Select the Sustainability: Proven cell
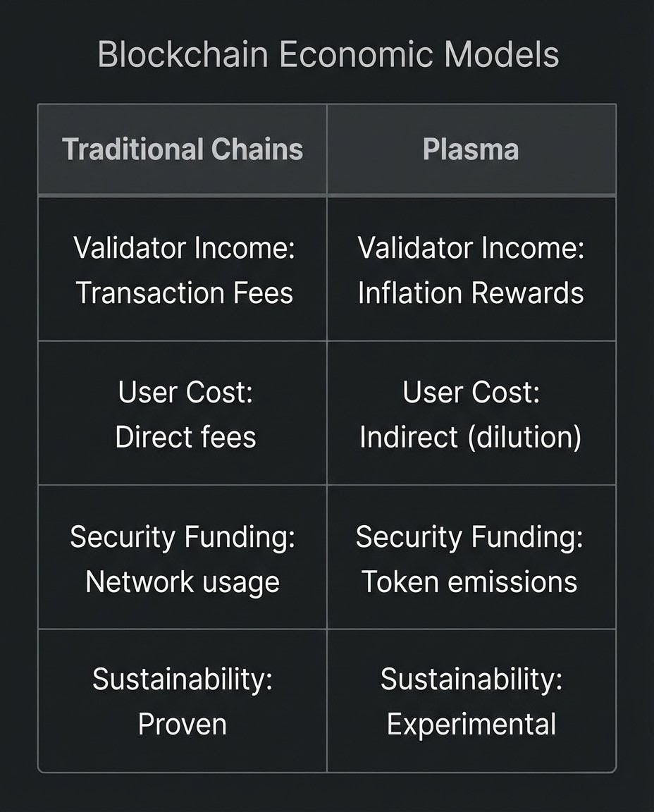 click(x=183, y=701)
